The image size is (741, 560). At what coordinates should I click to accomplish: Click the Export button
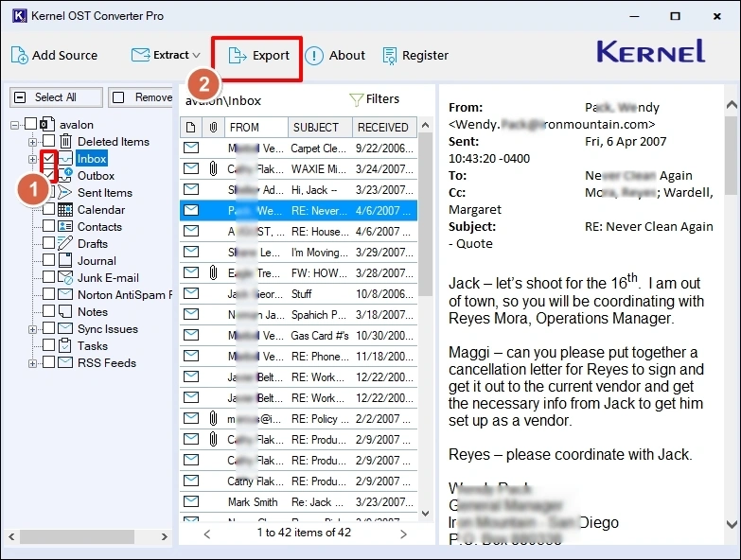click(258, 56)
